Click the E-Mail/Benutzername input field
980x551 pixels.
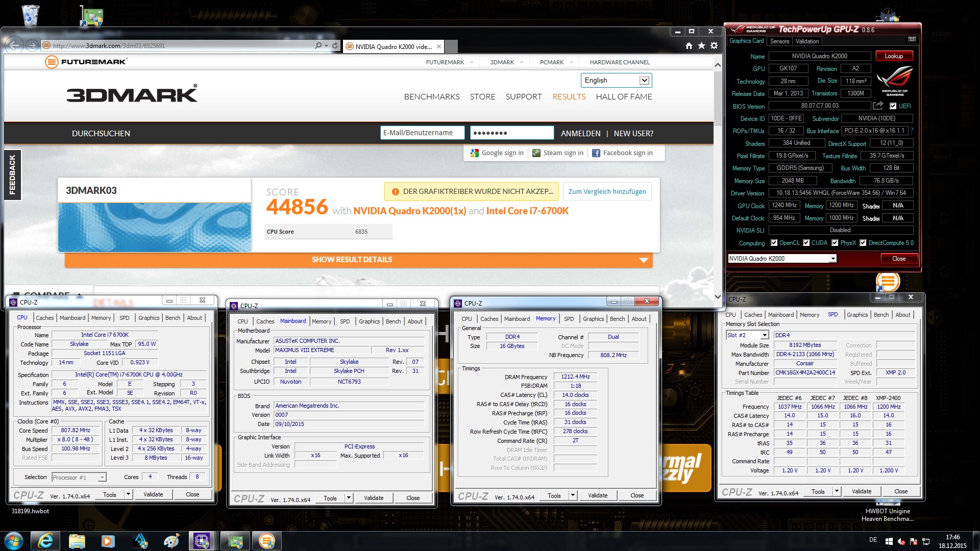click(422, 133)
